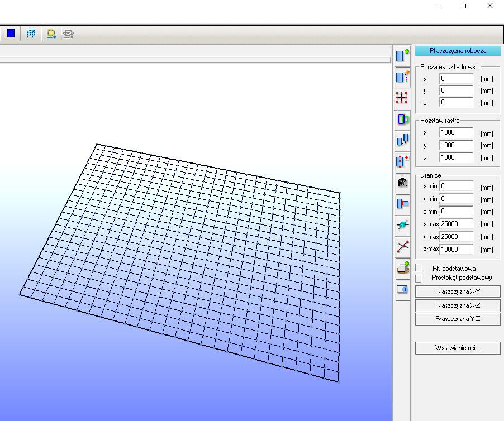The width and height of the screenshot is (504, 421).
Task: Click the Płaszczyzna X-Z button
Action: click(x=458, y=305)
